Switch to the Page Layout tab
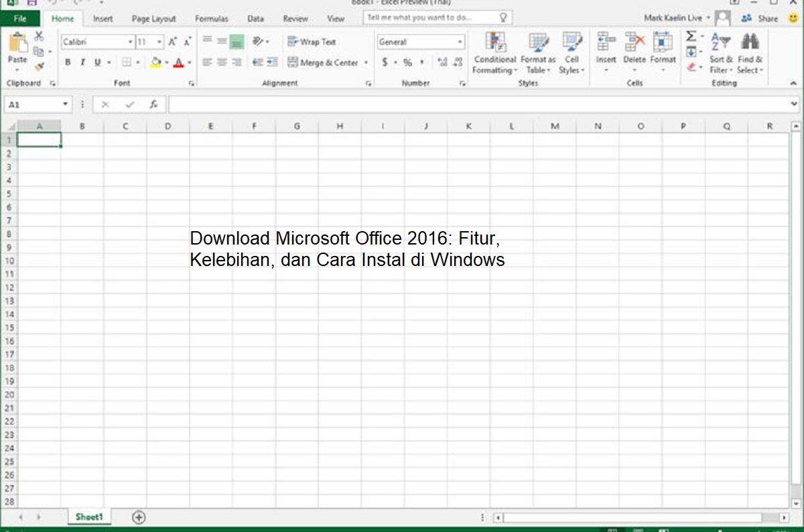The height and width of the screenshot is (532, 804). tap(153, 19)
